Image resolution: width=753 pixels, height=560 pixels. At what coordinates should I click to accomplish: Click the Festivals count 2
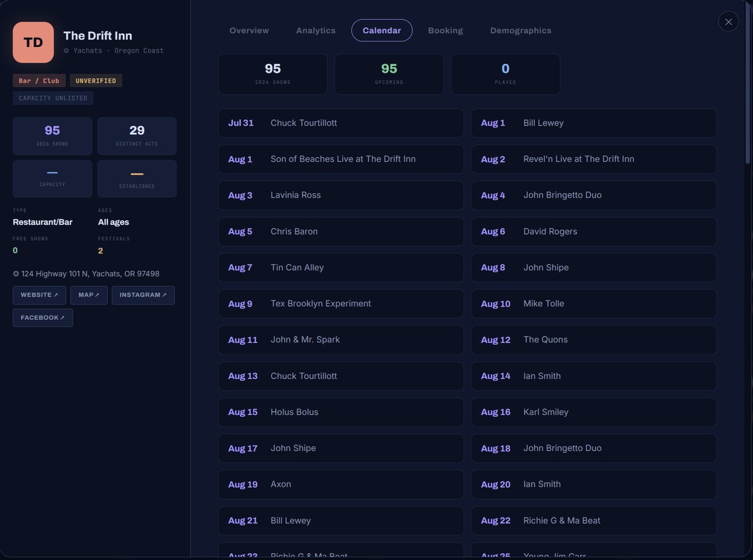(x=100, y=251)
